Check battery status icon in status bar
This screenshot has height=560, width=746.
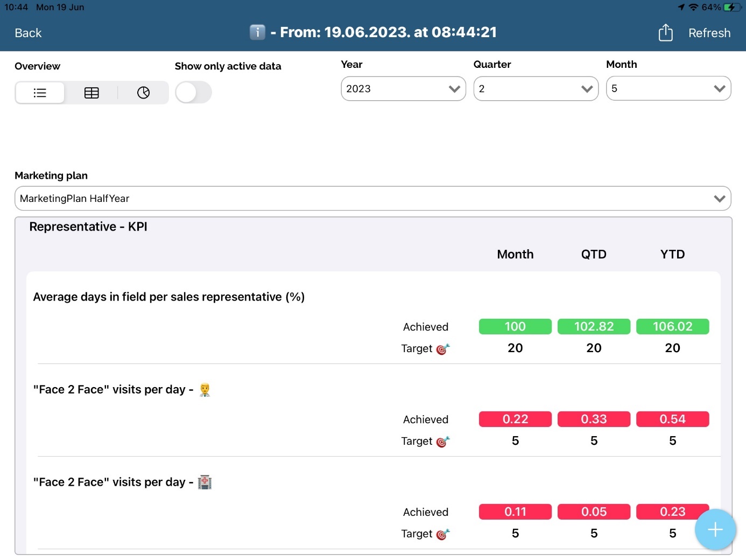732,7
